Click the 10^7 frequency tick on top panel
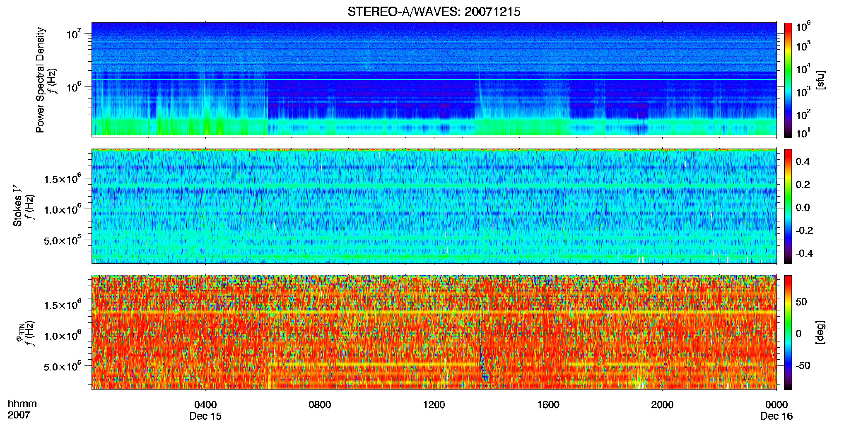The width and height of the screenshot is (868, 447). tap(74, 33)
